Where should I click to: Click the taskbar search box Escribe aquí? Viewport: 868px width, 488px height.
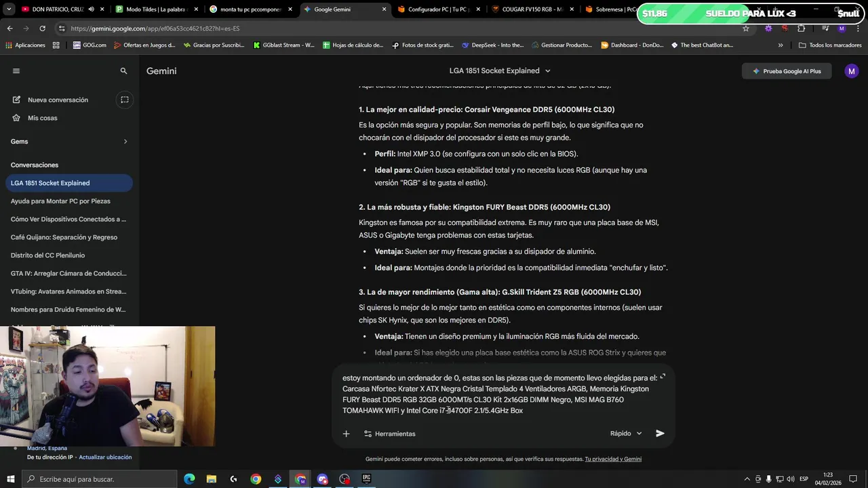click(100, 479)
